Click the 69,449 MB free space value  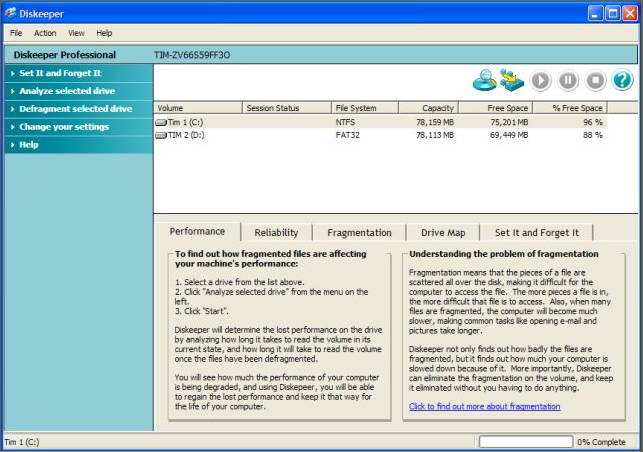click(x=509, y=135)
